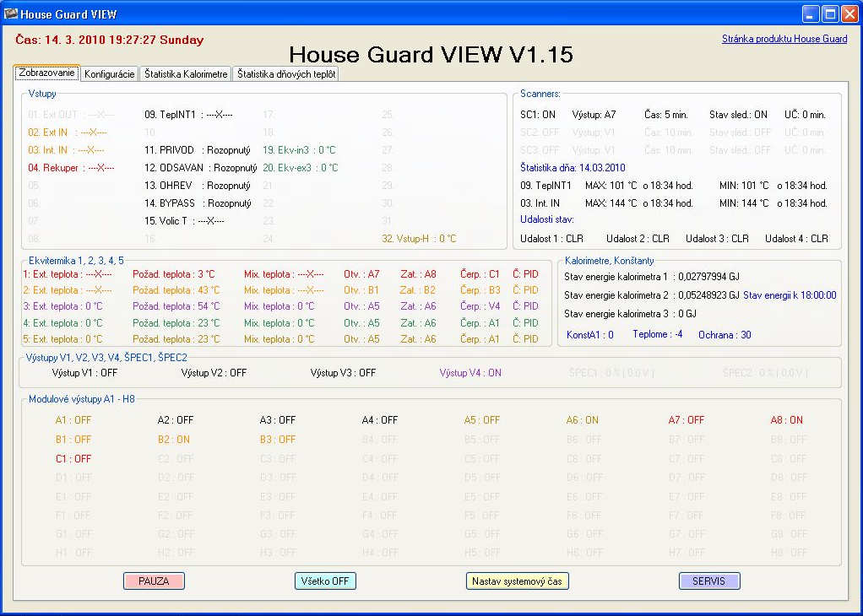Select the Čerp. : V4 value
The image size is (863, 616).
(480, 305)
